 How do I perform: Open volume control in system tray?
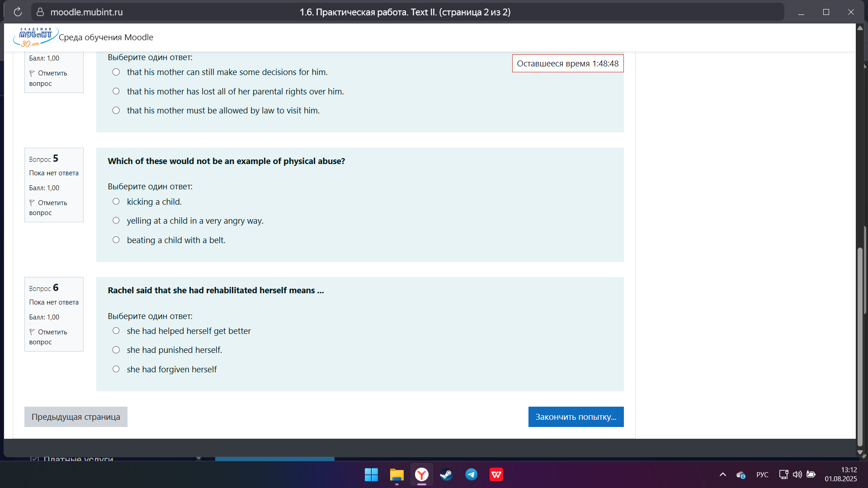(797, 474)
